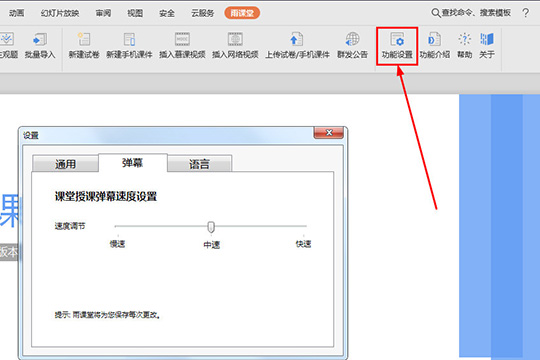Select the 批量导入 import icon
The height and width of the screenshot is (360, 540).
tap(40, 39)
